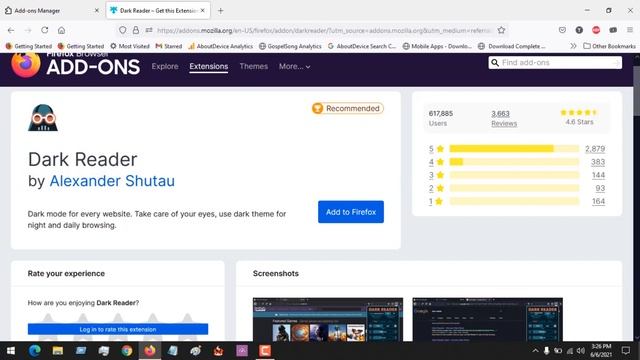Select the Dark Reader extension tab
Screen dimensions: 640x360
pos(158,11)
